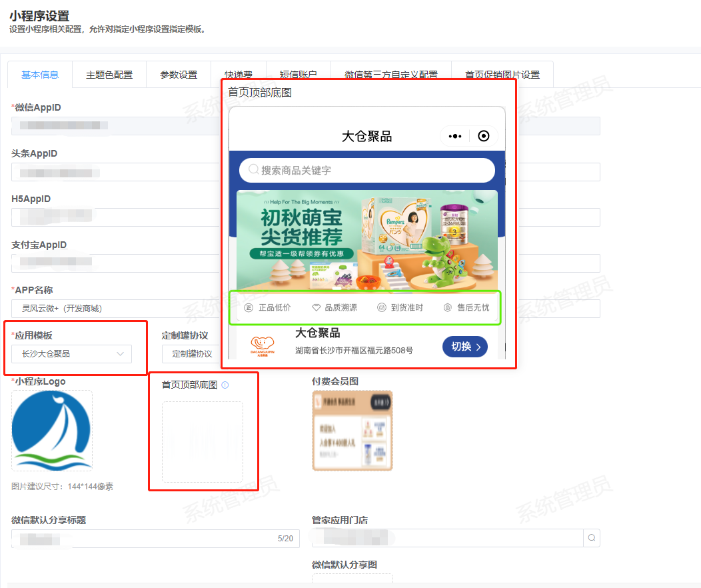Click the 图片建议尺寸 hint text
This screenshot has height=588, width=701.
pyautogui.click(x=62, y=487)
